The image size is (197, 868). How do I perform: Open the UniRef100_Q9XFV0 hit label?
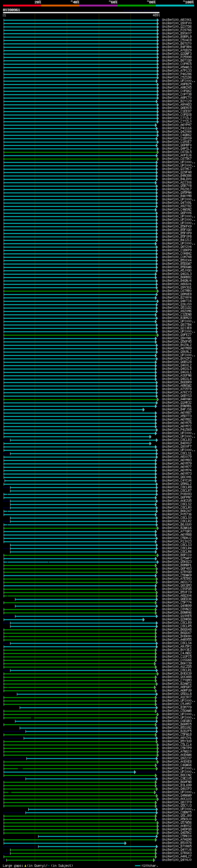177,23
